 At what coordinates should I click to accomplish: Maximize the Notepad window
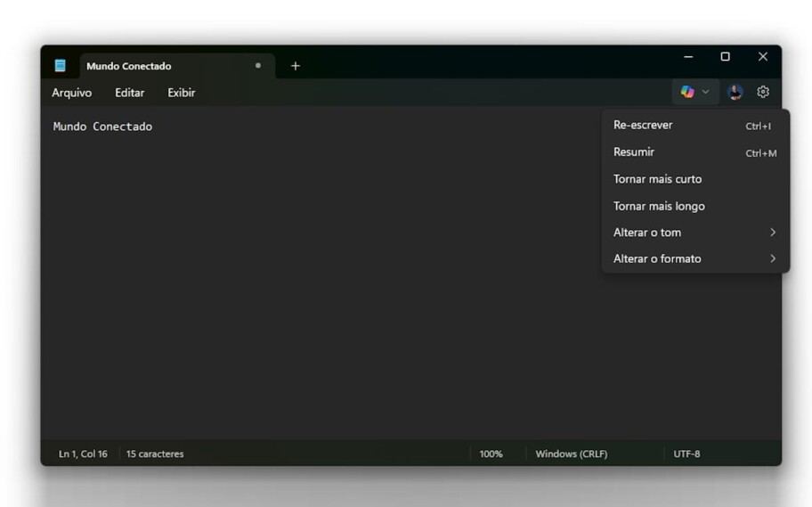[725, 56]
